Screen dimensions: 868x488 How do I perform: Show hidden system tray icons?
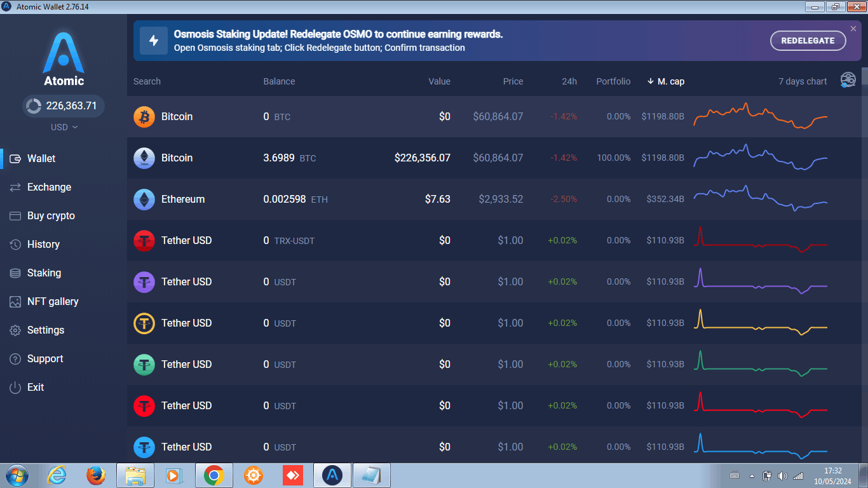(752, 476)
